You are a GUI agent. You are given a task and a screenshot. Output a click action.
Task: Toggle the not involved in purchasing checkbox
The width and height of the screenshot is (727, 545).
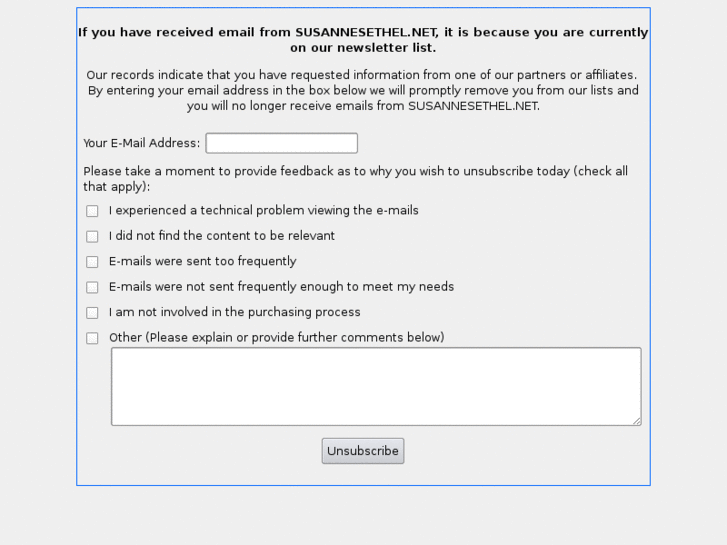coord(92,313)
